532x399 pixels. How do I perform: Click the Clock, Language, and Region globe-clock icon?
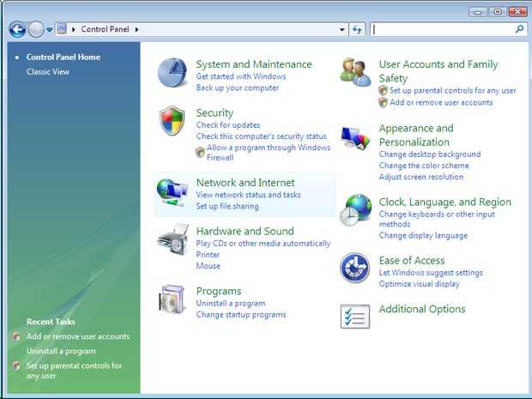pos(355,210)
